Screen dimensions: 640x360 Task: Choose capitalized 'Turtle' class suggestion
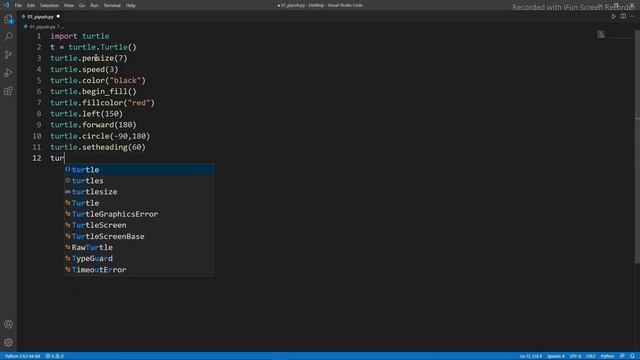[139, 203]
